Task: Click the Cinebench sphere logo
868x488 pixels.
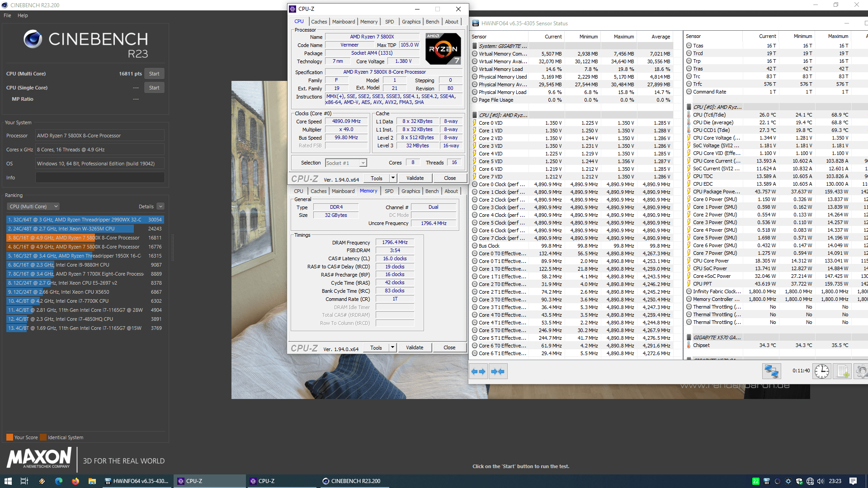Action: (33, 39)
